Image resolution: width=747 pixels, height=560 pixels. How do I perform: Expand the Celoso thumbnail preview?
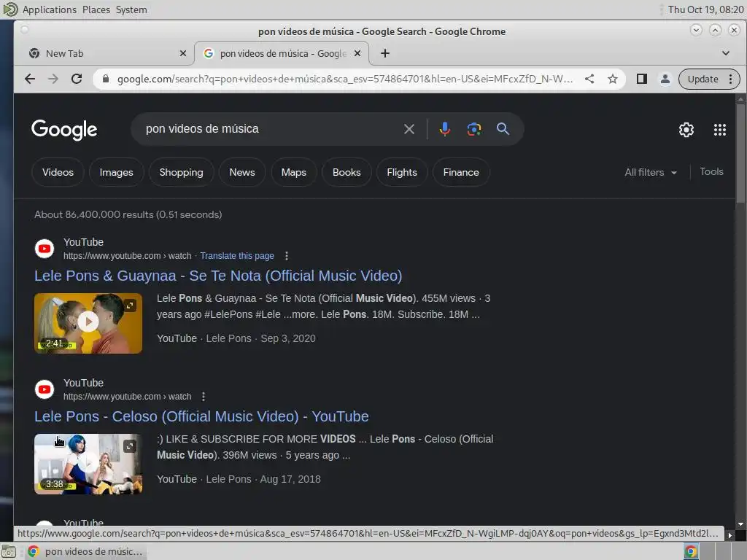pyautogui.click(x=130, y=446)
